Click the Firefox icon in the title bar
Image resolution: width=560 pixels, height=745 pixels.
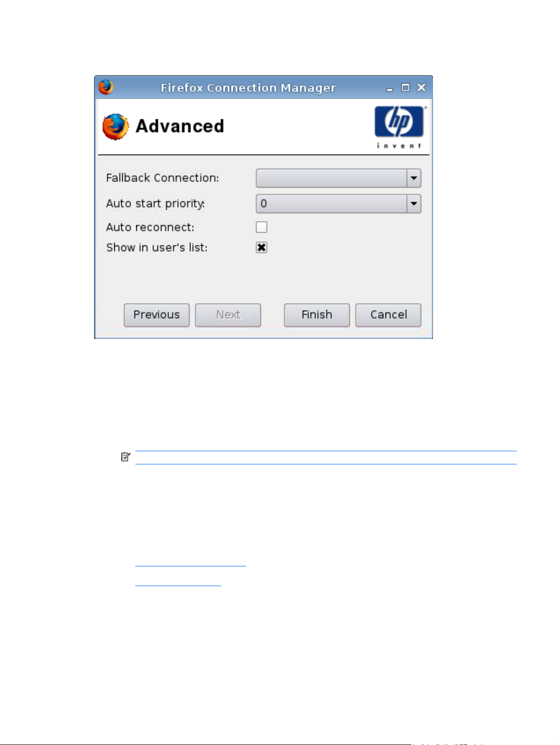tap(106, 87)
